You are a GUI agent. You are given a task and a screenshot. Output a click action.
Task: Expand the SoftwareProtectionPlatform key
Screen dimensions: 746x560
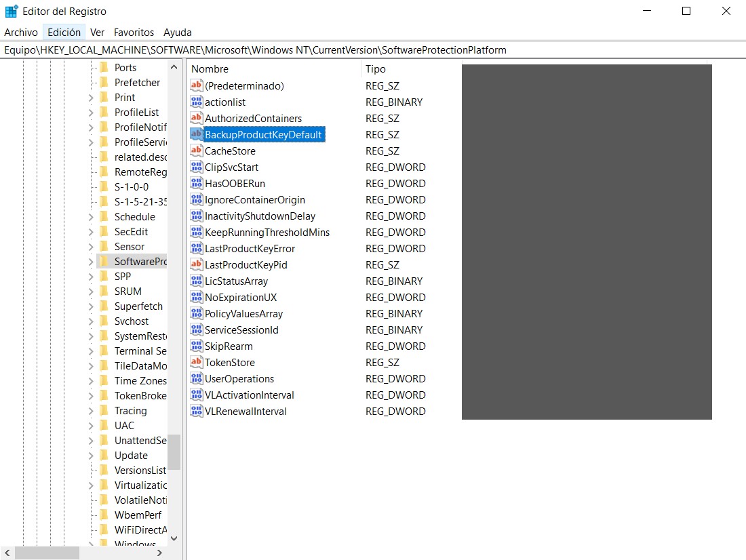(91, 262)
